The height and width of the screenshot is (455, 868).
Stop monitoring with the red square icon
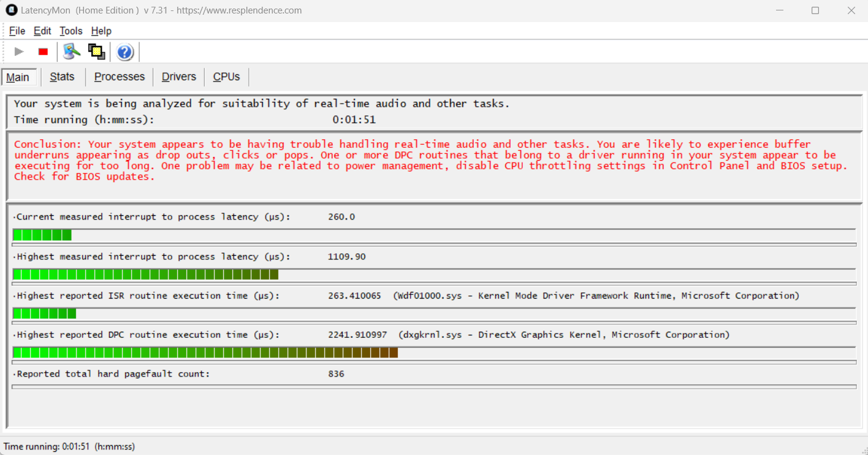43,52
